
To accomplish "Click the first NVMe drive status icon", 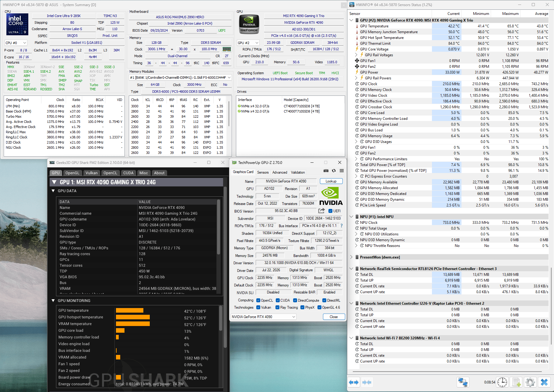I will 239,106.
